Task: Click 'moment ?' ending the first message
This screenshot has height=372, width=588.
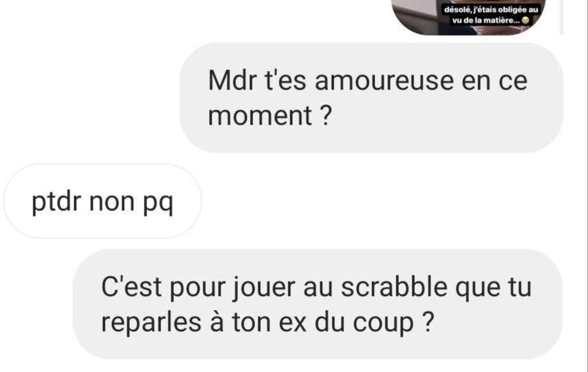Action: 270,116
